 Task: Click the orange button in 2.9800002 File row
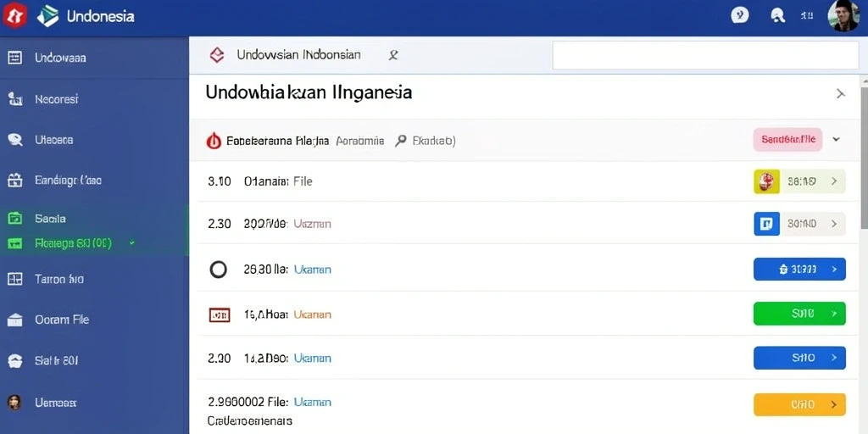(x=799, y=404)
